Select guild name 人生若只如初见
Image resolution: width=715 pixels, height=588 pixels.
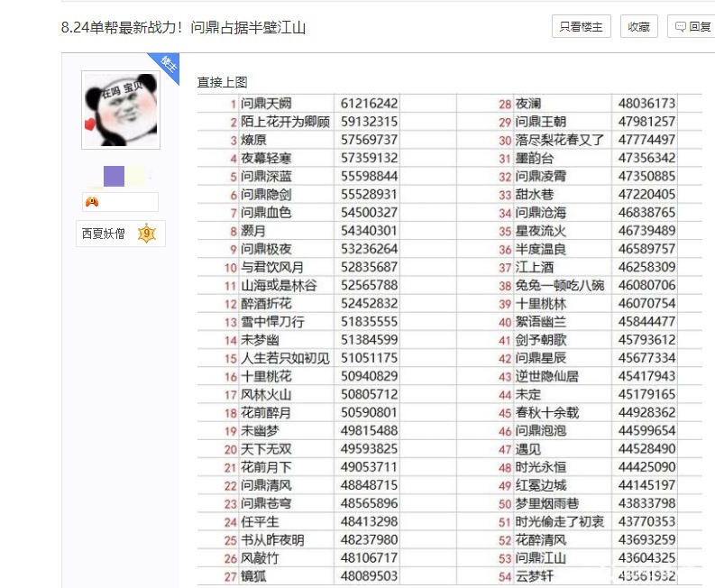click(285, 358)
